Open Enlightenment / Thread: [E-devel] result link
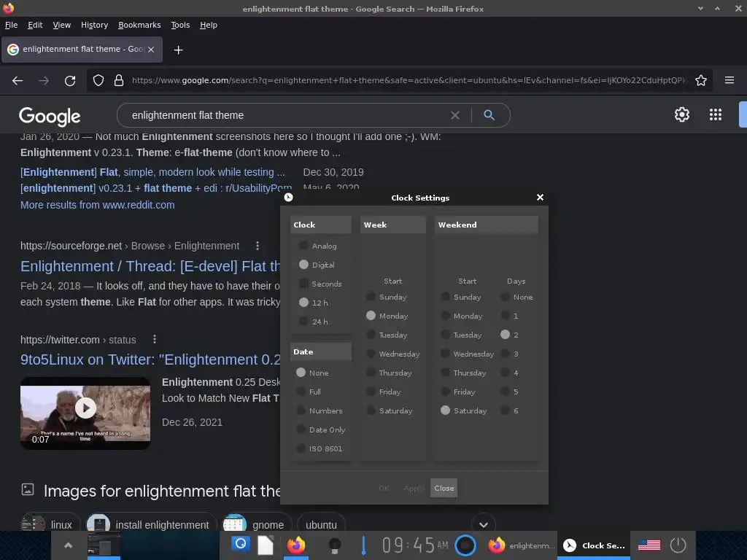 [150, 266]
